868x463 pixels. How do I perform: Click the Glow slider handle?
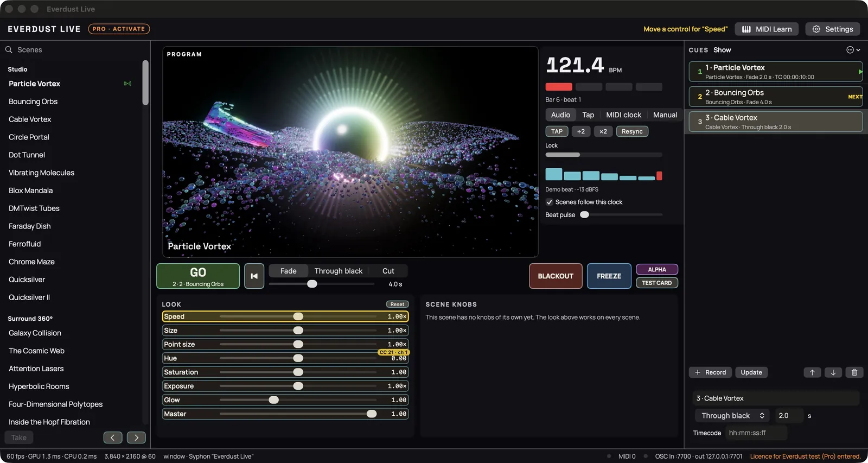coord(274,400)
